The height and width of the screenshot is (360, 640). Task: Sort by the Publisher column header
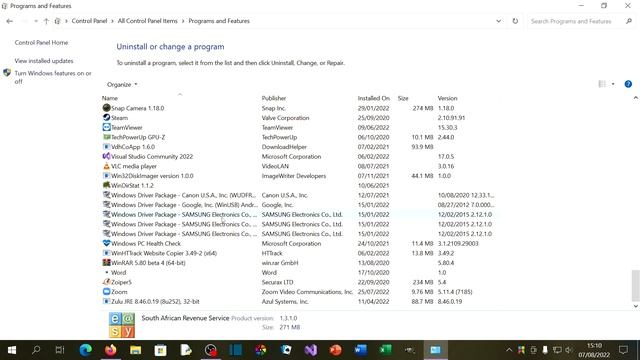tap(274, 98)
